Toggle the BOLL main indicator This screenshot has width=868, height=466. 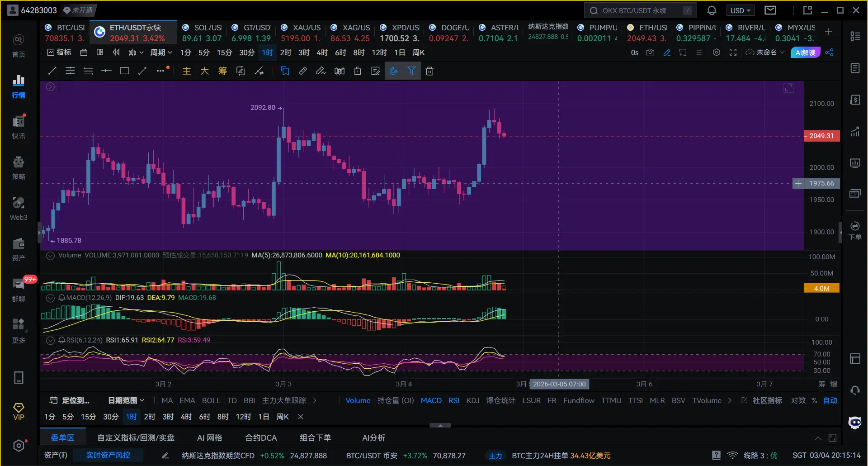[x=211, y=400]
